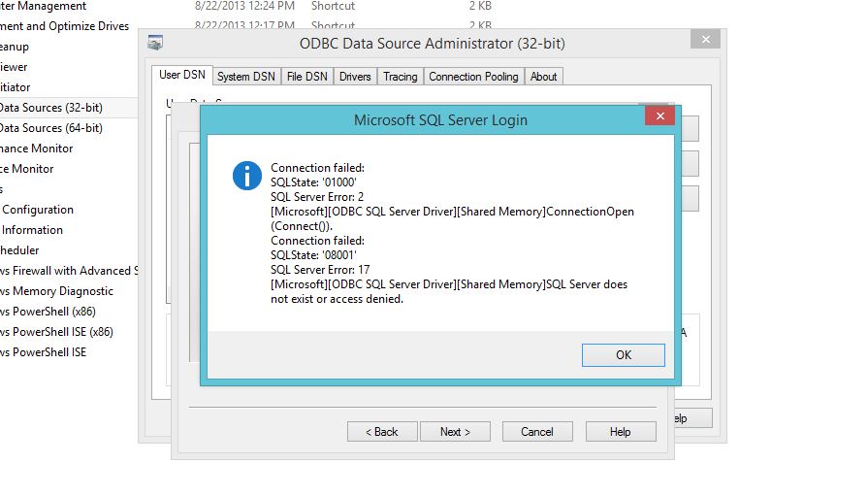Select Data Sources (64-bit) item
This screenshot has height=496, width=868.
pyautogui.click(x=51, y=128)
